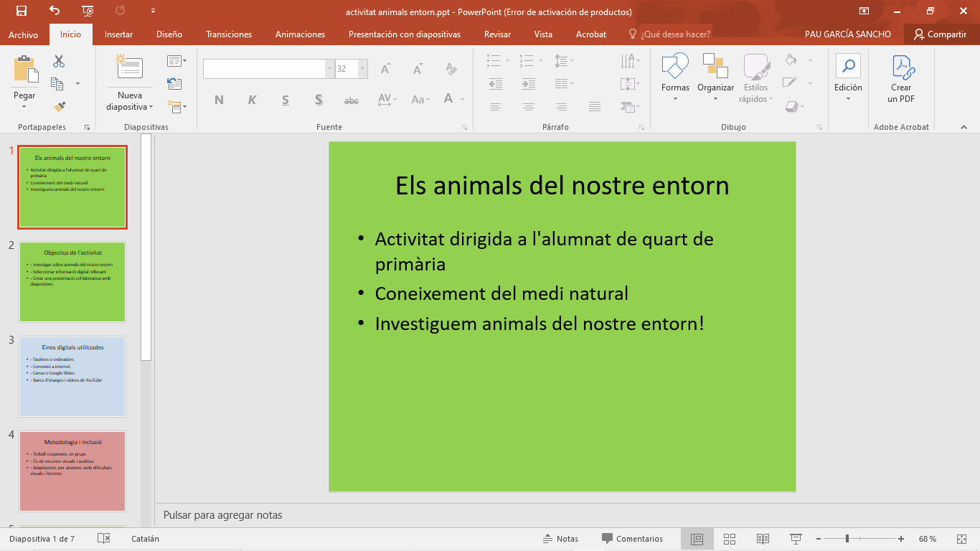
Task: Open the Edición search tools
Action: tap(848, 77)
